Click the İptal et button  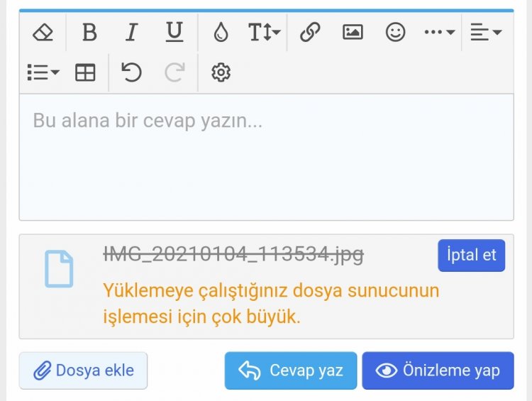click(x=471, y=256)
